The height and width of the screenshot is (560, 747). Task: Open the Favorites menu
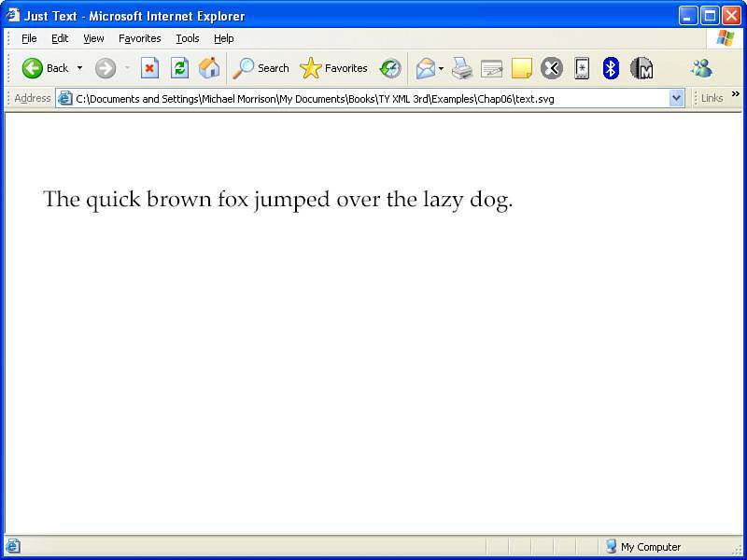[x=139, y=38]
